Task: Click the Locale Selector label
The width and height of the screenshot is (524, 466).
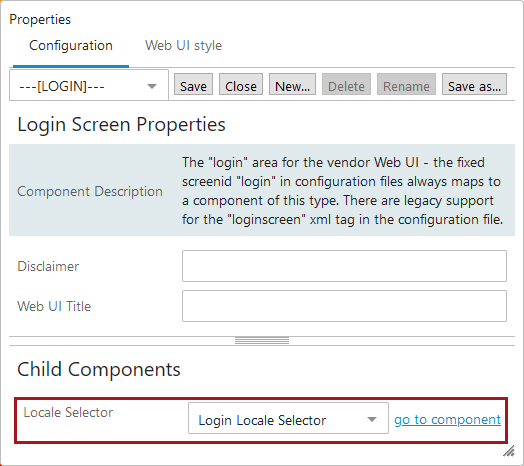Action: [68, 412]
